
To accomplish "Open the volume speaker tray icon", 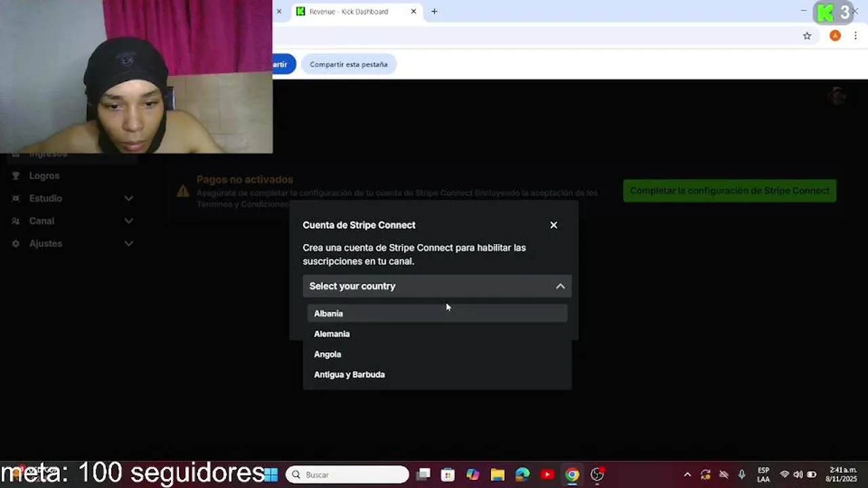I will (797, 474).
